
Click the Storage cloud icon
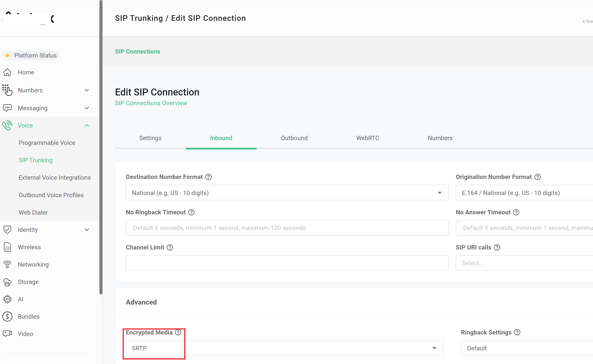7,282
